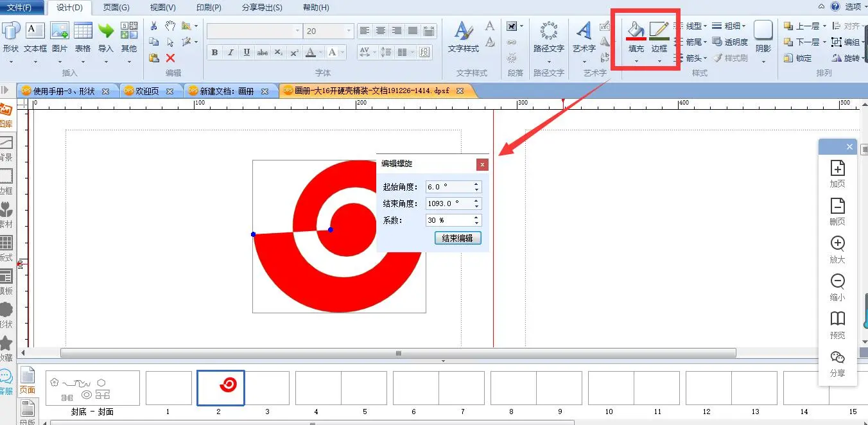Click the 删页 delete page icon
This screenshot has height=425, width=868.
point(837,212)
